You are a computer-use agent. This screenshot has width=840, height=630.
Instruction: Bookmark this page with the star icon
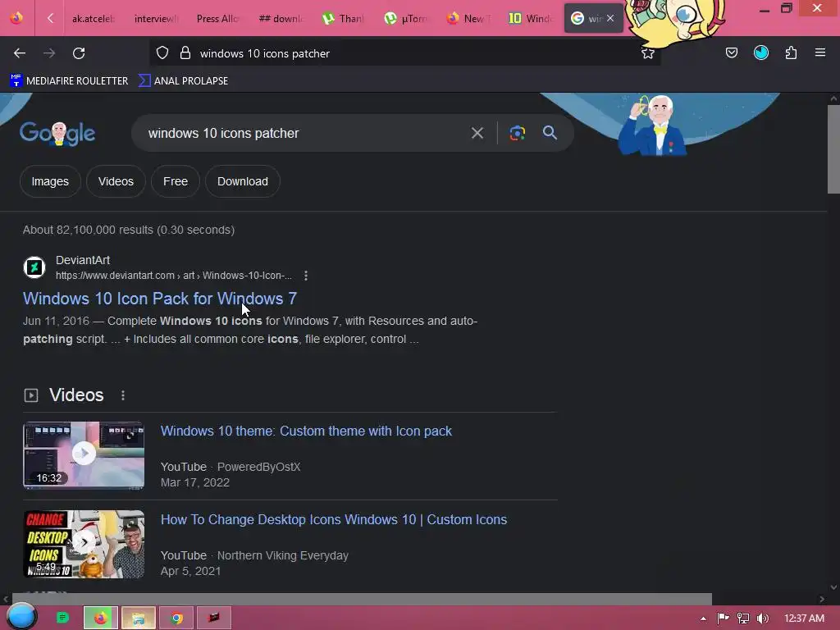648,53
